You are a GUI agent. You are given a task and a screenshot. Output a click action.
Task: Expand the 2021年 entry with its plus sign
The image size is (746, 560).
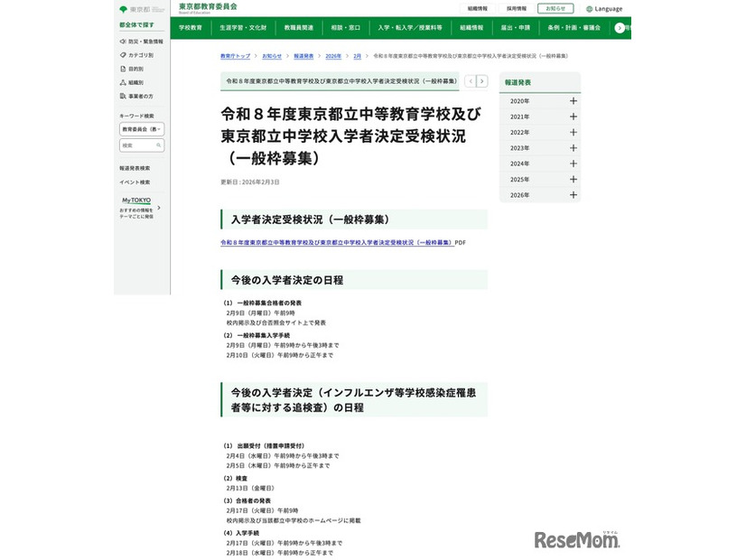(x=573, y=117)
